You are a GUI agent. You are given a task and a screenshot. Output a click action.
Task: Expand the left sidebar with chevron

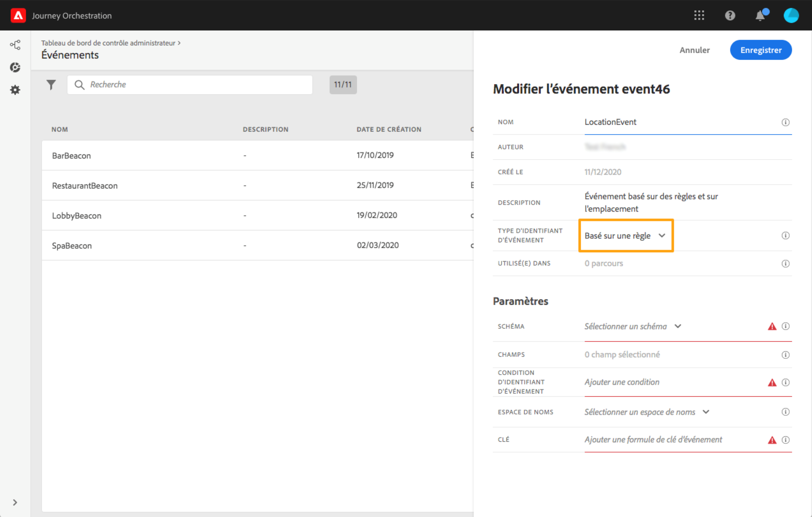15,502
